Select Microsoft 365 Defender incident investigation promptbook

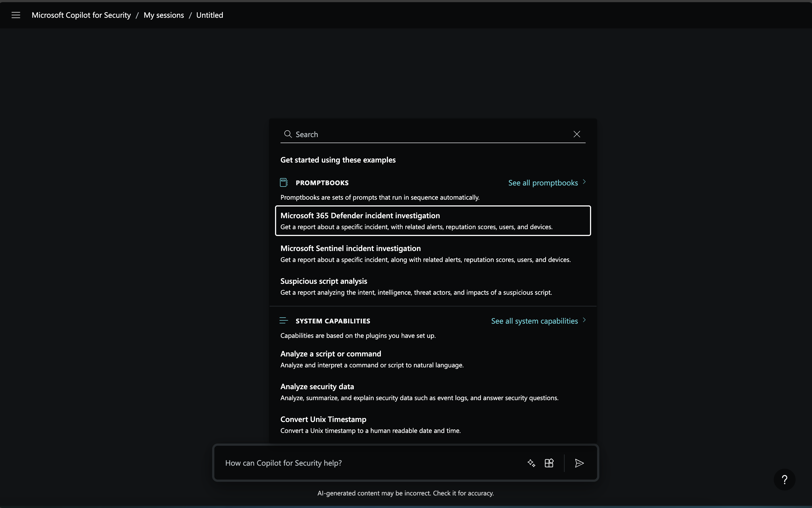pyautogui.click(x=433, y=220)
